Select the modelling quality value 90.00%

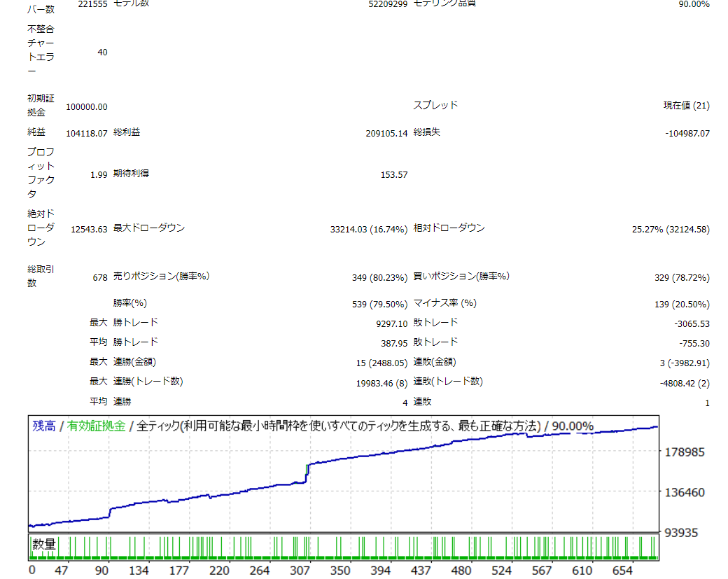[x=694, y=4]
